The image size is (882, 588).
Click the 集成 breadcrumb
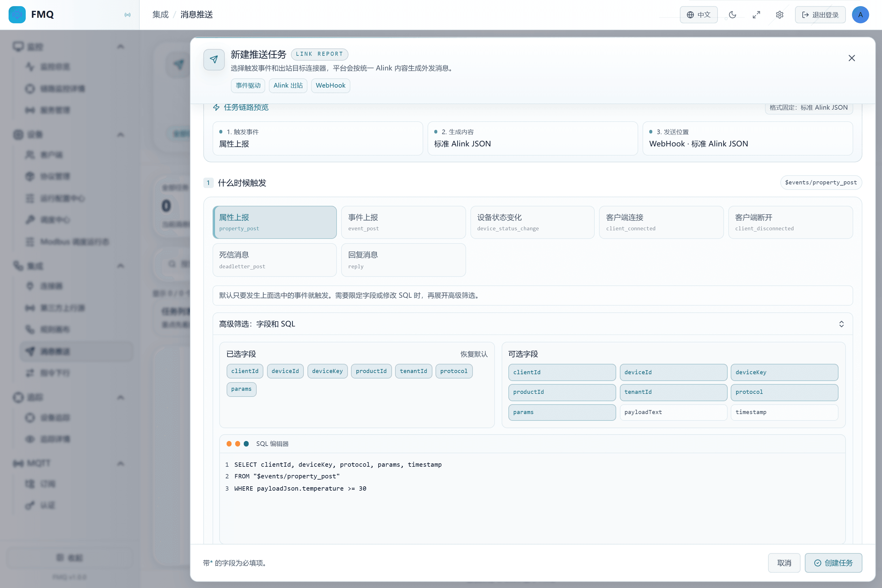[x=160, y=15]
